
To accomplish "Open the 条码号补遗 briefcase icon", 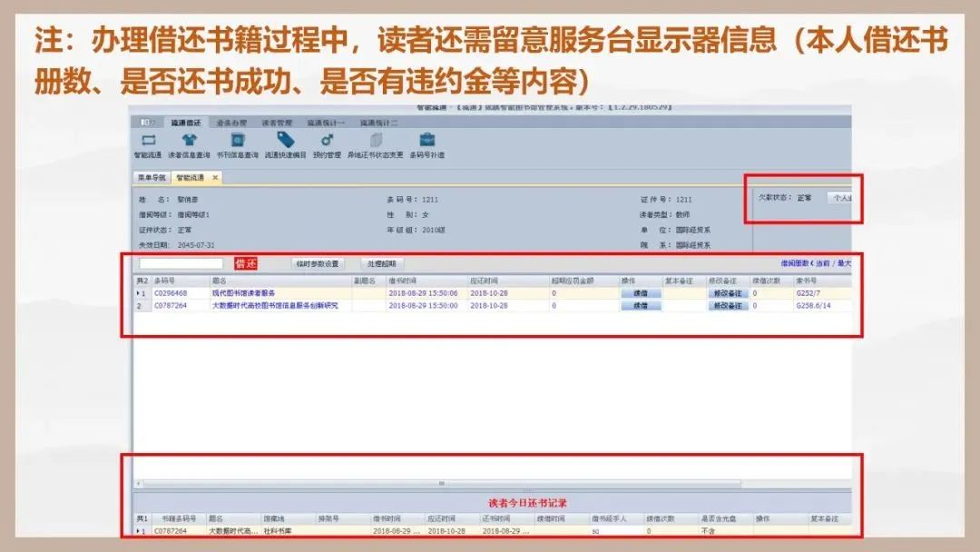I will 426,141.
